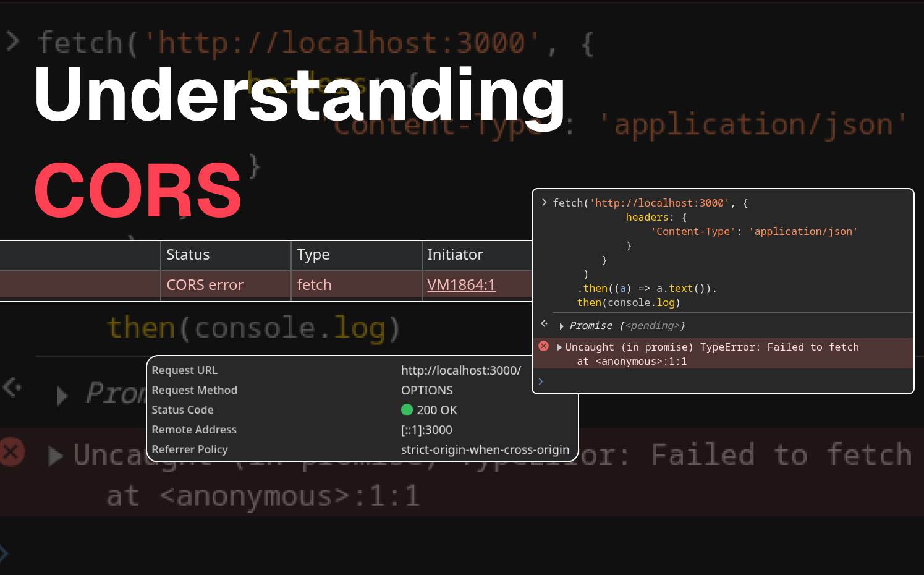Click the left arrow icon beside the Promise line

(543, 323)
